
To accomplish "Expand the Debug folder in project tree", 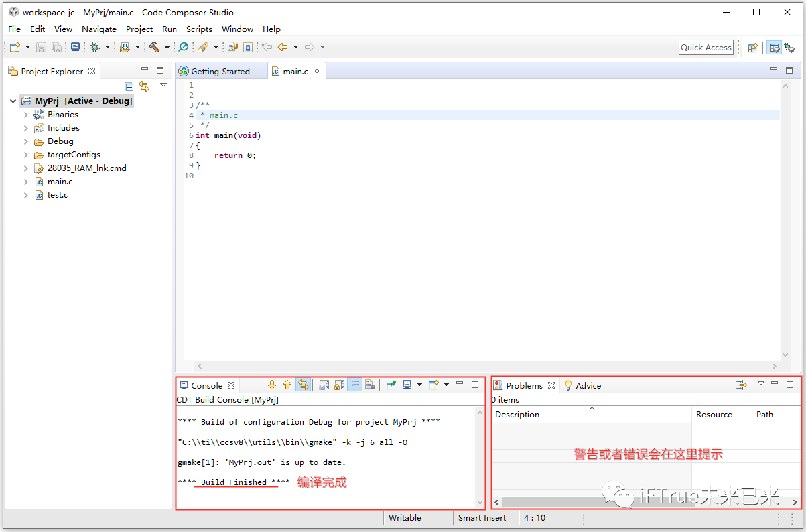I will coord(25,141).
